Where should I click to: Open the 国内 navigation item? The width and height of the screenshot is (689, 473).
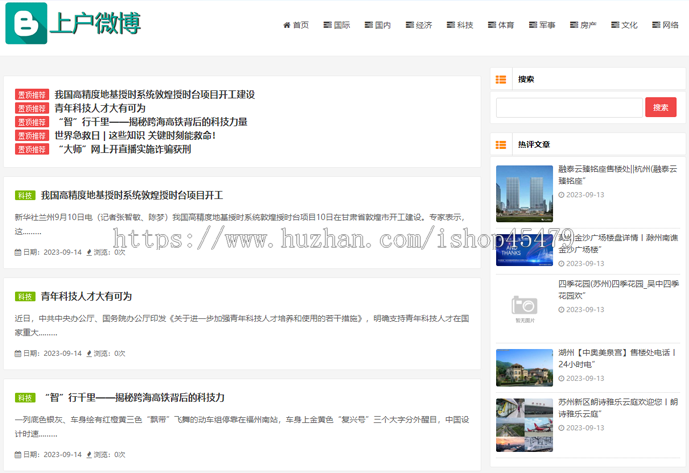[x=377, y=25]
